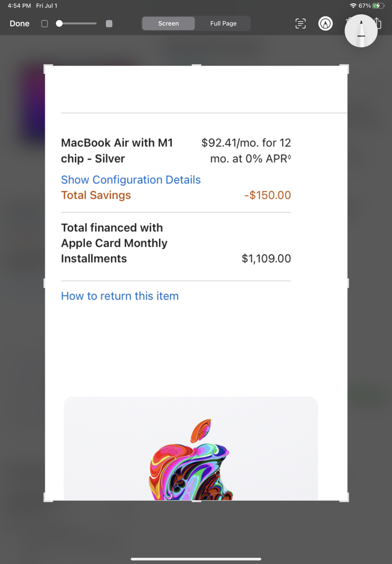Toggle the Markup pen-tip icon

[x=325, y=23]
